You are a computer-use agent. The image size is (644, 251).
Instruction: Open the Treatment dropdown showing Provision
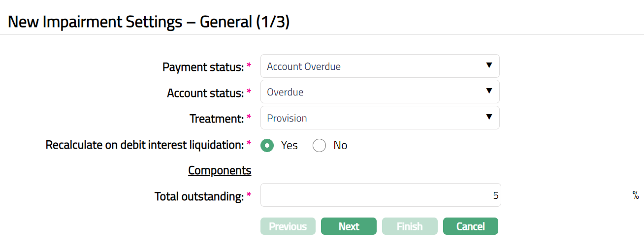[x=379, y=118]
